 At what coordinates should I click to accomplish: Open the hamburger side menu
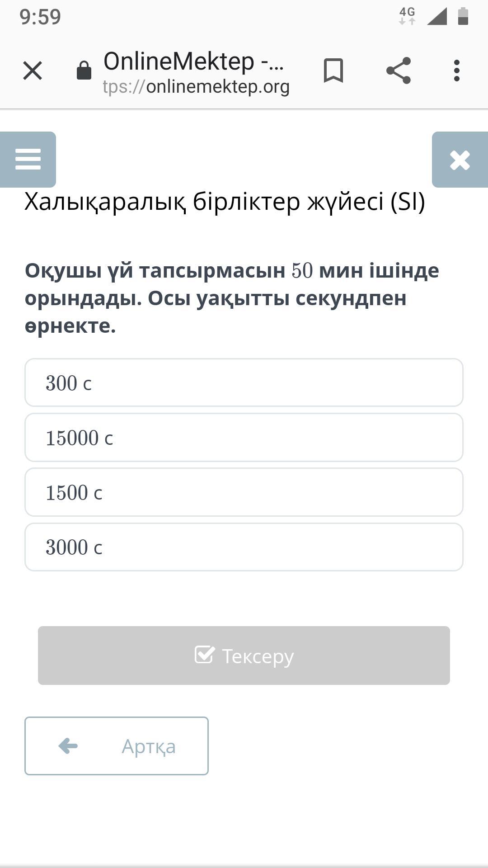(28, 160)
